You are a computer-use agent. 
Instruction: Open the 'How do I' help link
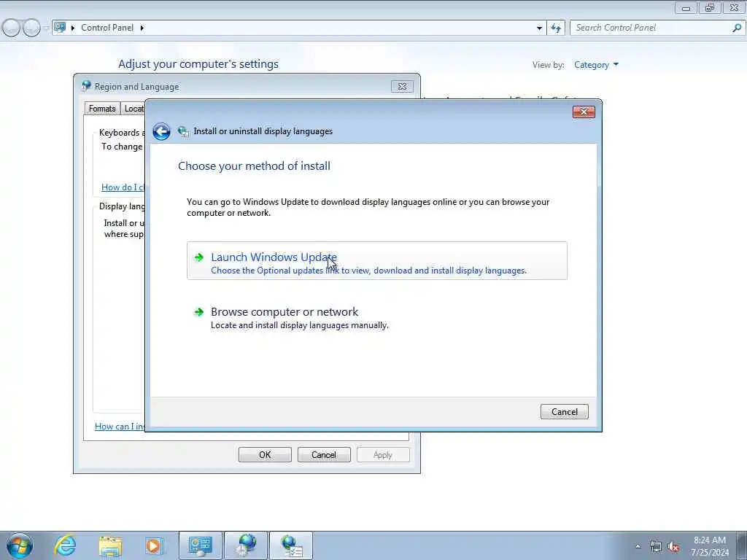coord(123,187)
